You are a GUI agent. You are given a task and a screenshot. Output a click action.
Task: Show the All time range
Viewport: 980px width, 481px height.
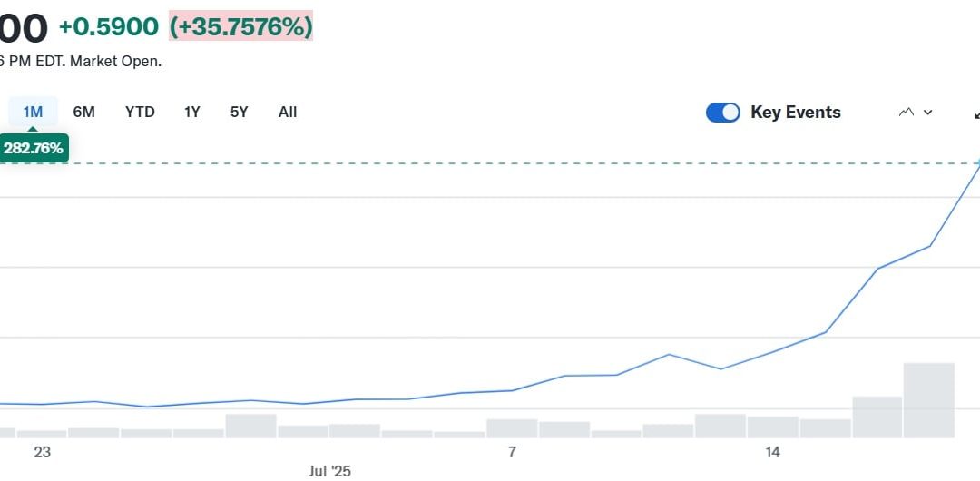tap(288, 113)
